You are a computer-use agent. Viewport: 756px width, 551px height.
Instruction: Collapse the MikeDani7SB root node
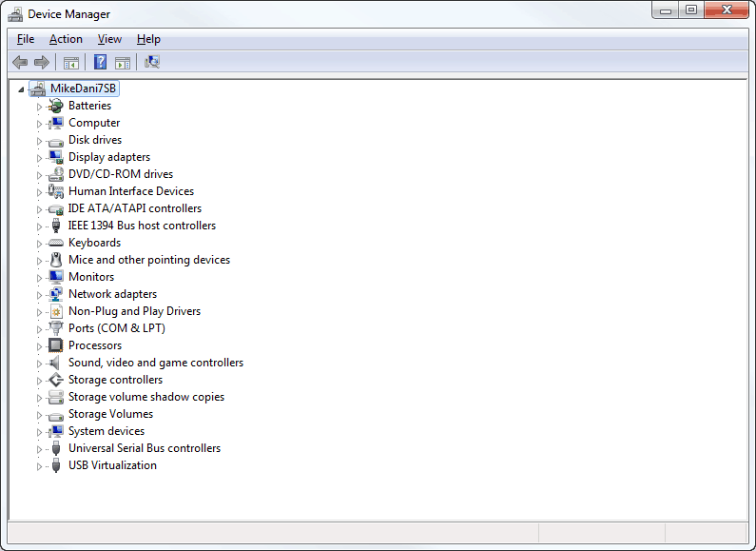click(21, 89)
